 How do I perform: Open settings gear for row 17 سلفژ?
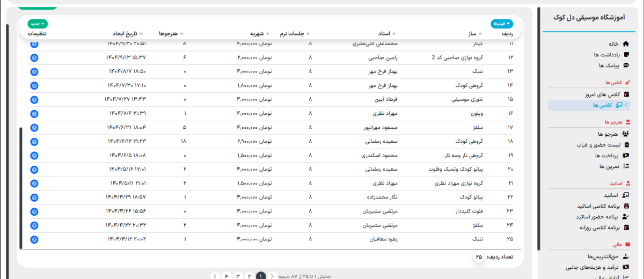[x=34, y=127]
